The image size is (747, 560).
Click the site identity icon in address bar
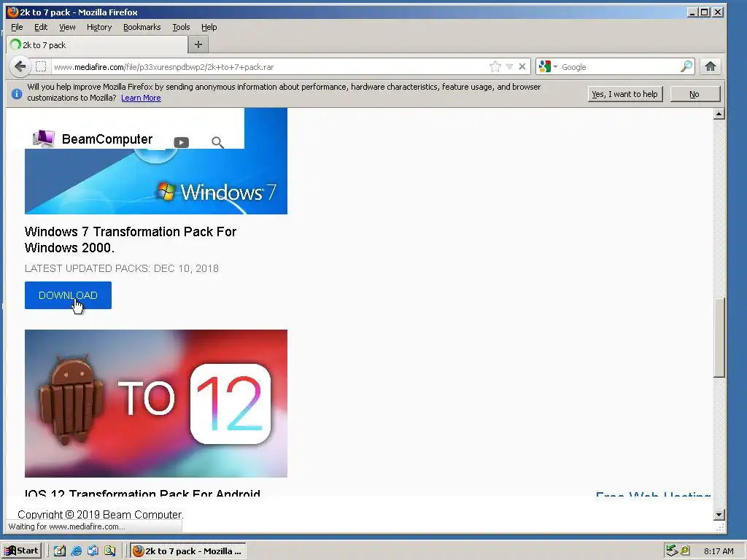[41, 66]
